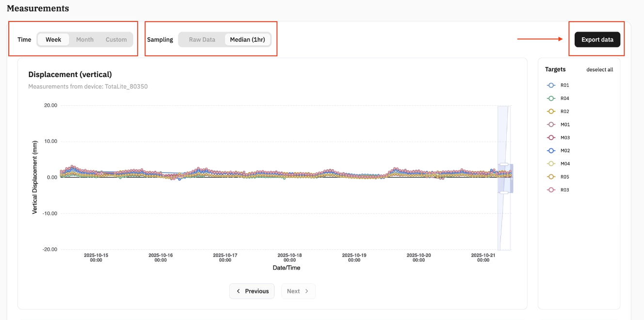Viewport: 644px width, 320px height.
Task: Toggle the M04 target legend marker
Action: [x=551, y=164]
